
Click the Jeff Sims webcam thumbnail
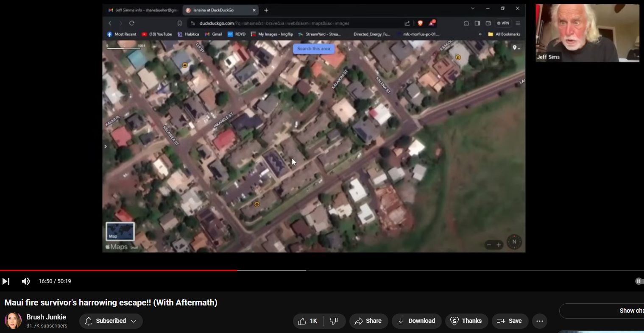click(x=587, y=33)
